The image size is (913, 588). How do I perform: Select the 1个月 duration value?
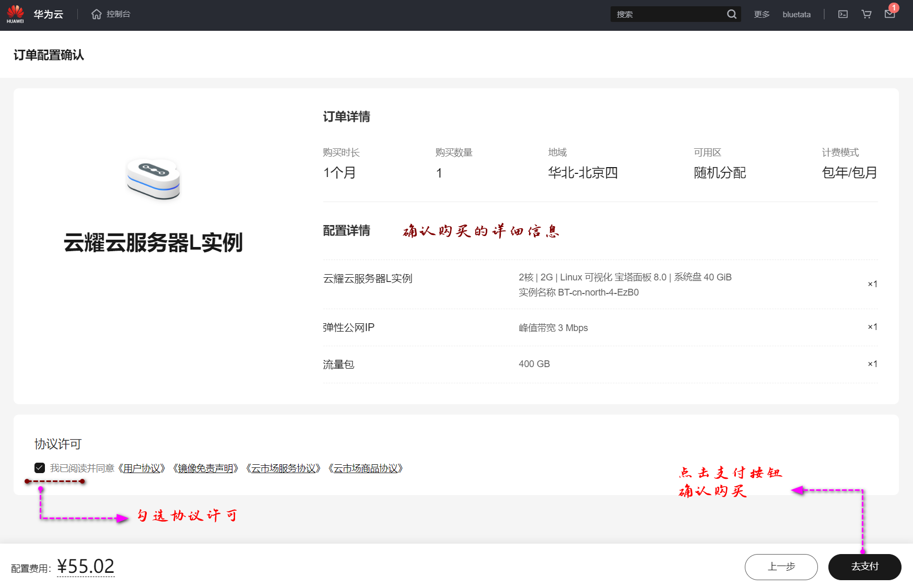pos(340,172)
